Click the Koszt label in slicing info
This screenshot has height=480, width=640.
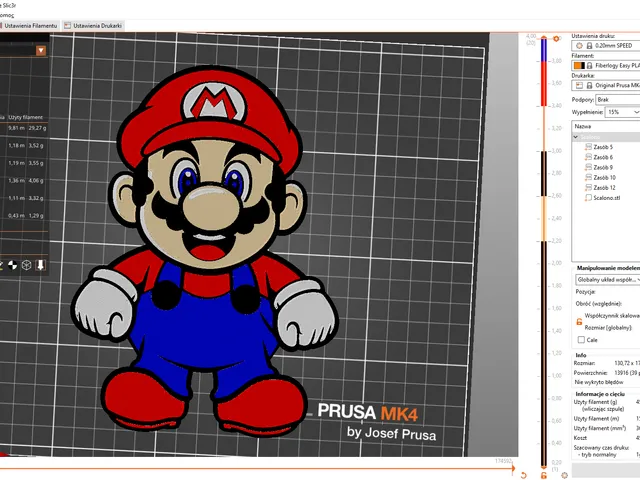[x=580, y=438]
